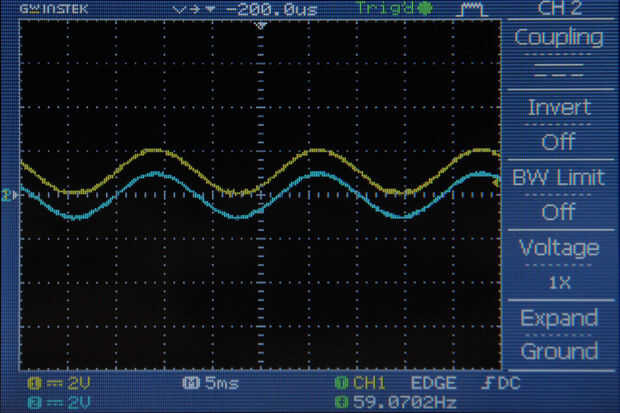Click the Trig'd status indicator
This screenshot has width=620, height=413.
pyautogui.click(x=386, y=8)
